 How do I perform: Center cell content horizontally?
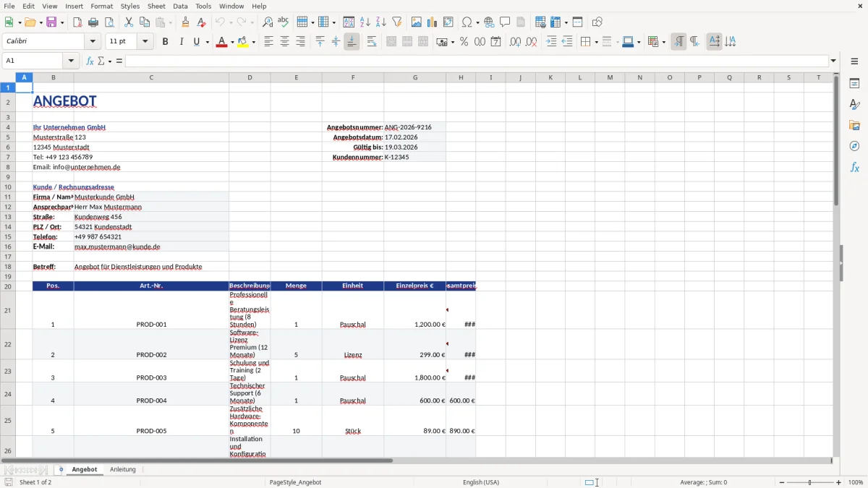pos(284,42)
